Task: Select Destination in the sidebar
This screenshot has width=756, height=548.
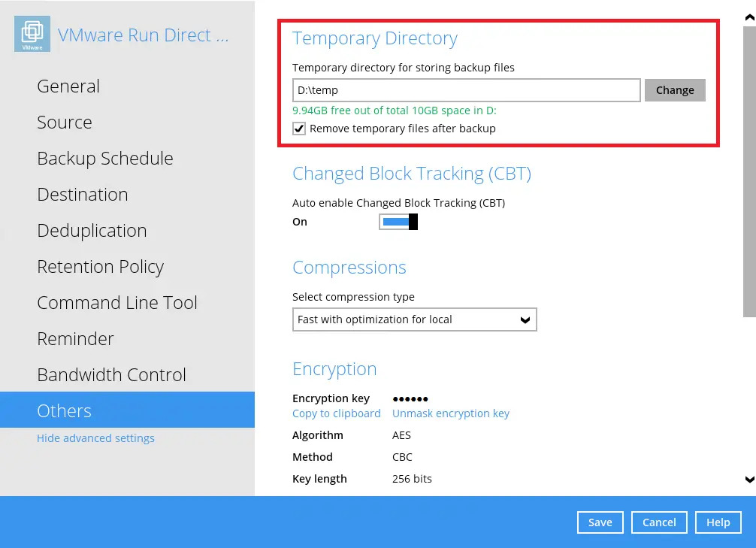Action: coord(83,195)
